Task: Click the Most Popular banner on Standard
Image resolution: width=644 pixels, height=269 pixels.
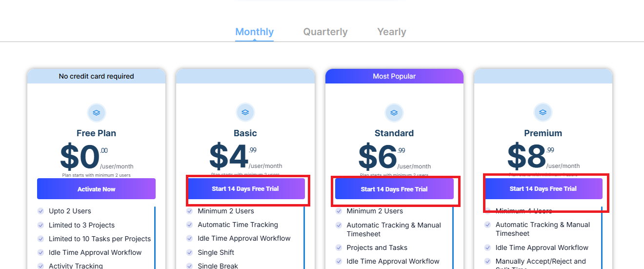Action: [x=394, y=76]
